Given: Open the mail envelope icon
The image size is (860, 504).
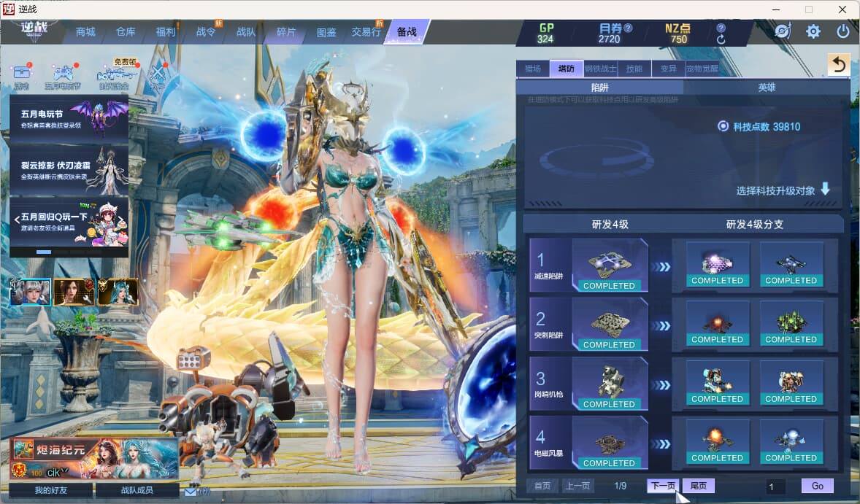Looking at the screenshot, I should [191, 492].
